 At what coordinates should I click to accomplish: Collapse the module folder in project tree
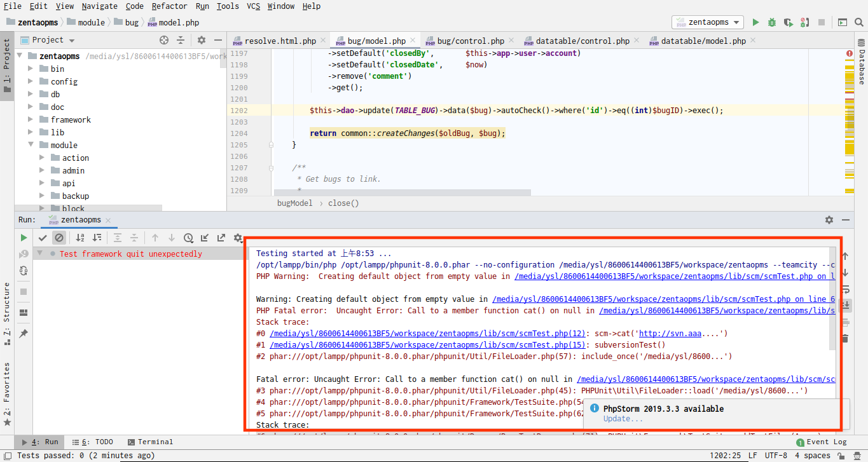pyautogui.click(x=31, y=145)
